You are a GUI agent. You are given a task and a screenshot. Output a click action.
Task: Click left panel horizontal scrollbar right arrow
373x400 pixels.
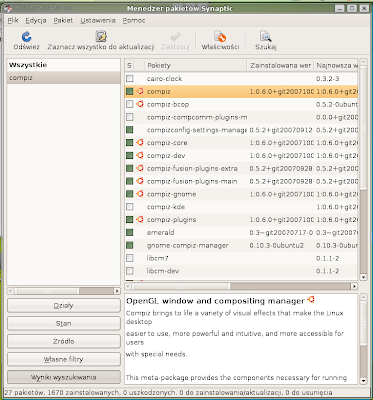117,291
